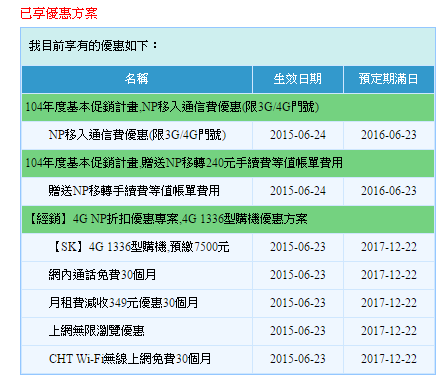Select group row 104年度基本促銷計畫,NP移入通信費優惠(限3G/4G門號)

coord(228,107)
